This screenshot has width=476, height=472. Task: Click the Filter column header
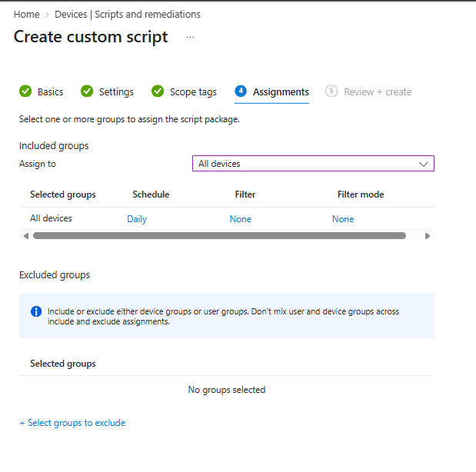[x=245, y=194]
